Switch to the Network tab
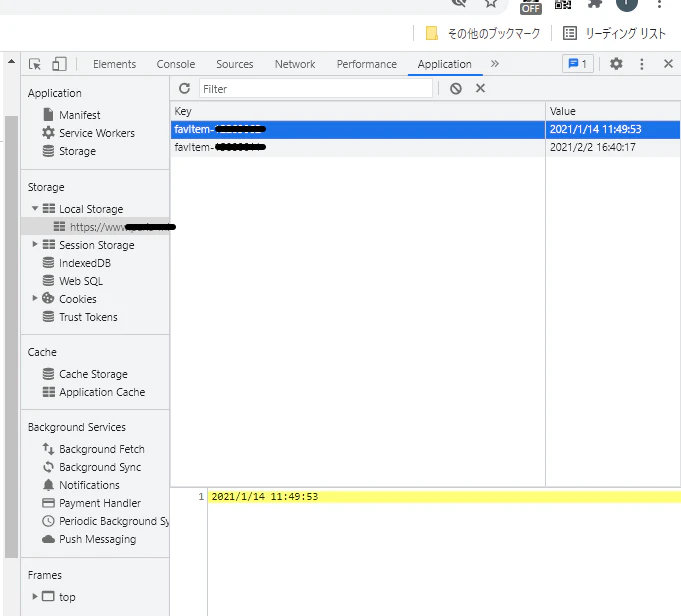681x616 pixels. 295,64
